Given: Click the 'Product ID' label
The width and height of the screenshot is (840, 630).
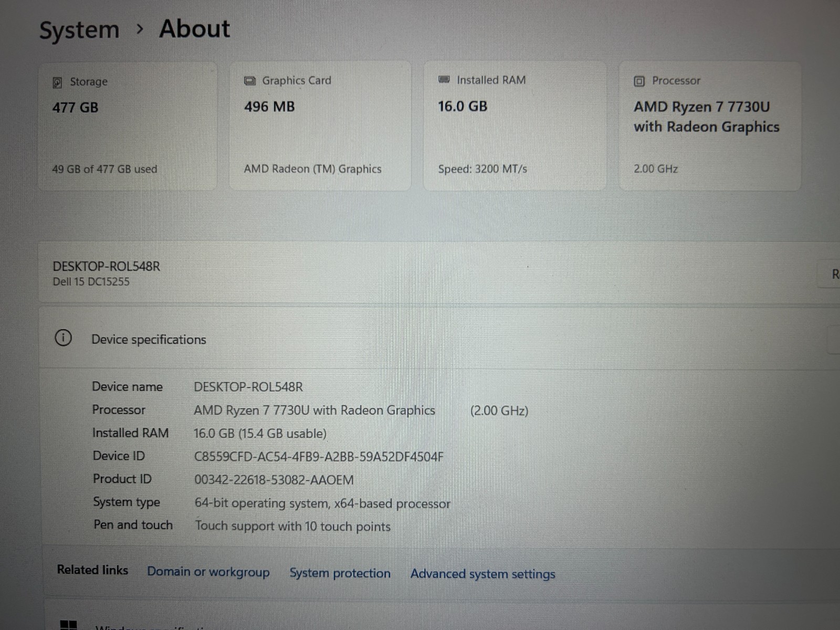Looking at the screenshot, I should pos(122,479).
